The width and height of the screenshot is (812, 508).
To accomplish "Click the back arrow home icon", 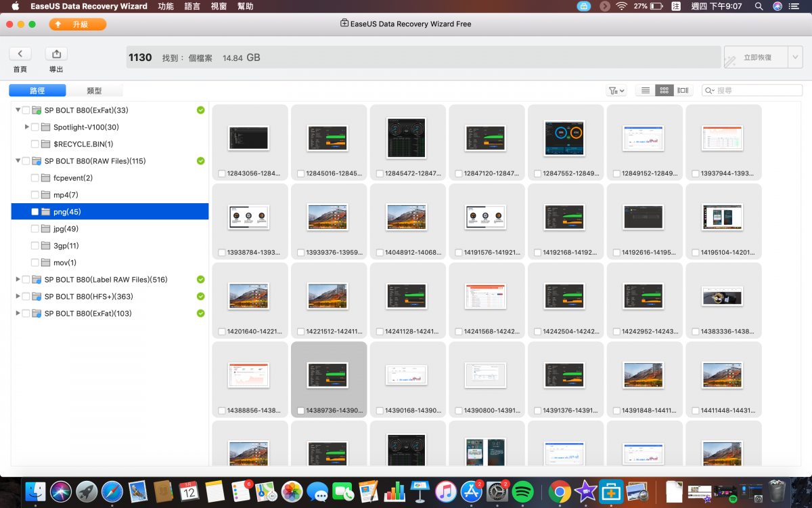I will coord(20,54).
